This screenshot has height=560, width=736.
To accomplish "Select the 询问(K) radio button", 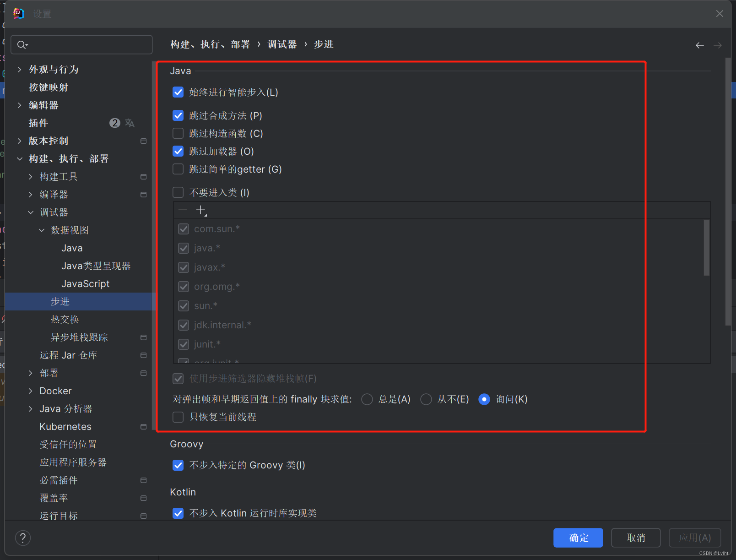I will point(484,399).
